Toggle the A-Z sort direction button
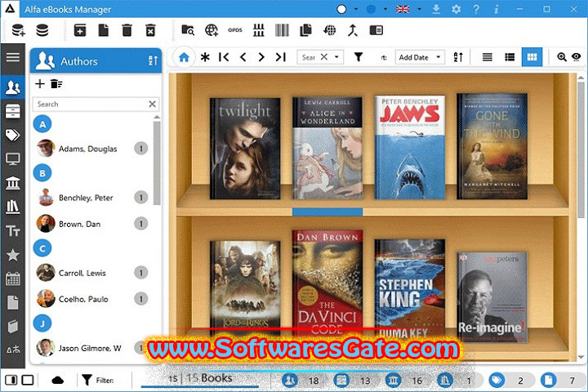 pos(458,57)
